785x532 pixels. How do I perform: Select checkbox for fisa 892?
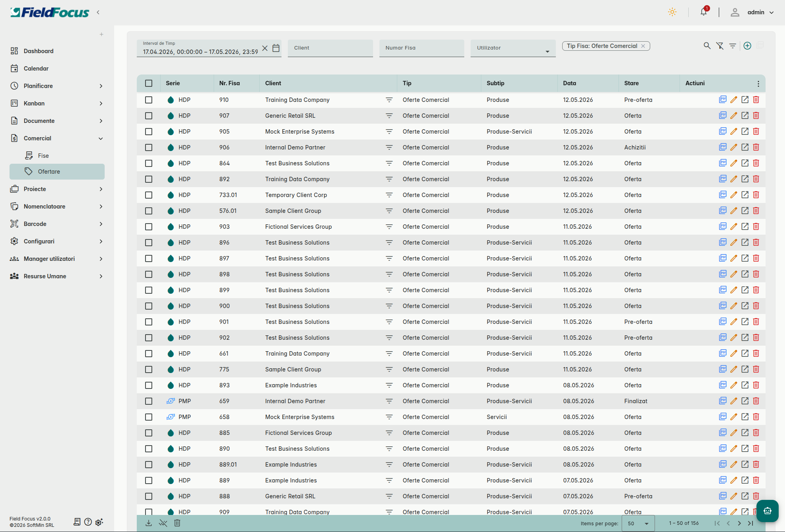point(149,179)
